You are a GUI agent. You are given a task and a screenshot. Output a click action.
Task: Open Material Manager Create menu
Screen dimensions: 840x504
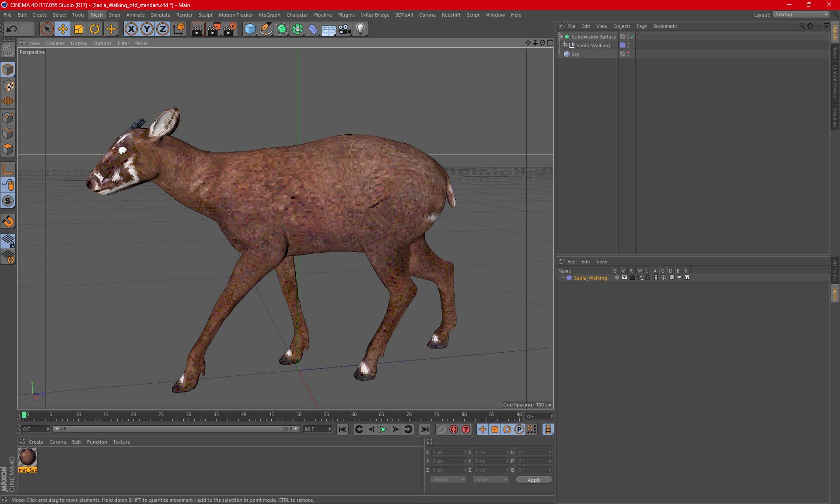[x=36, y=442]
